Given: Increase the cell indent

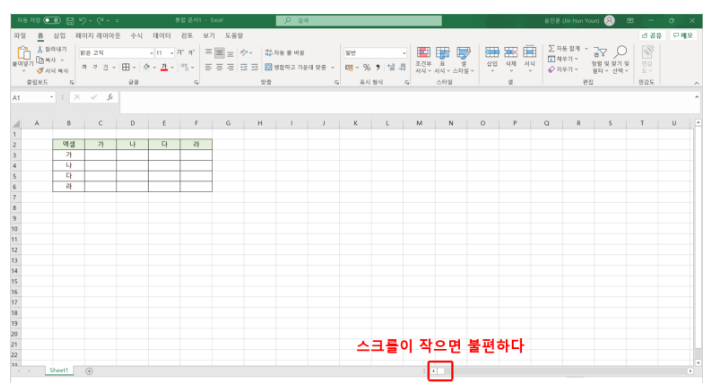Looking at the screenshot, I should pyautogui.click(x=255, y=67).
